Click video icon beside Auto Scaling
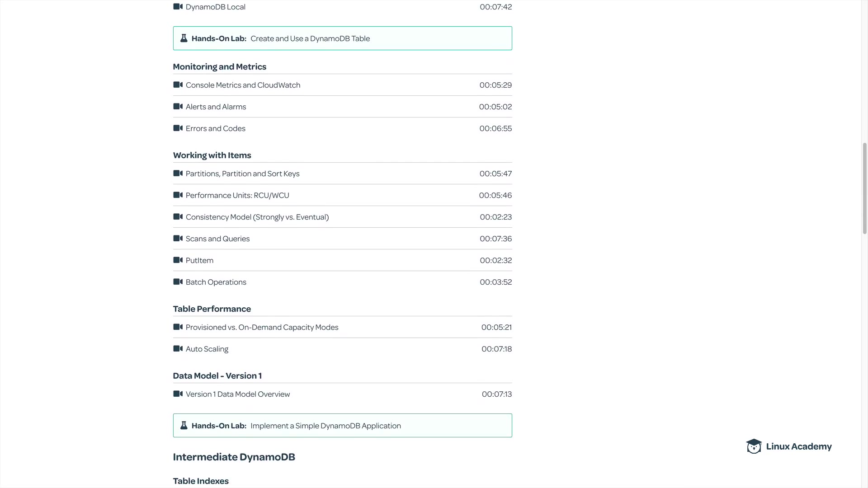 (x=178, y=349)
